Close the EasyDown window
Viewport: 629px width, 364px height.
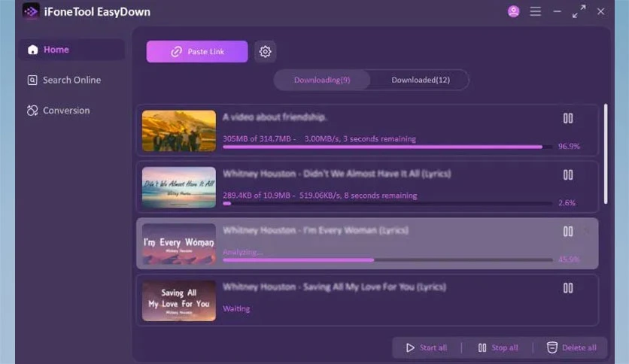pos(600,11)
